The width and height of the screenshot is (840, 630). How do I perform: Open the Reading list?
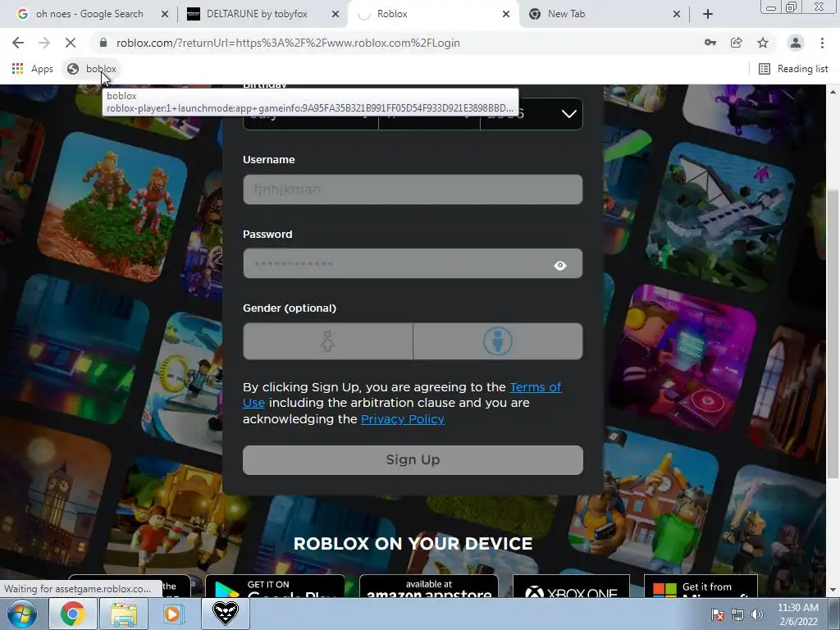pyautogui.click(x=793, y=69)
